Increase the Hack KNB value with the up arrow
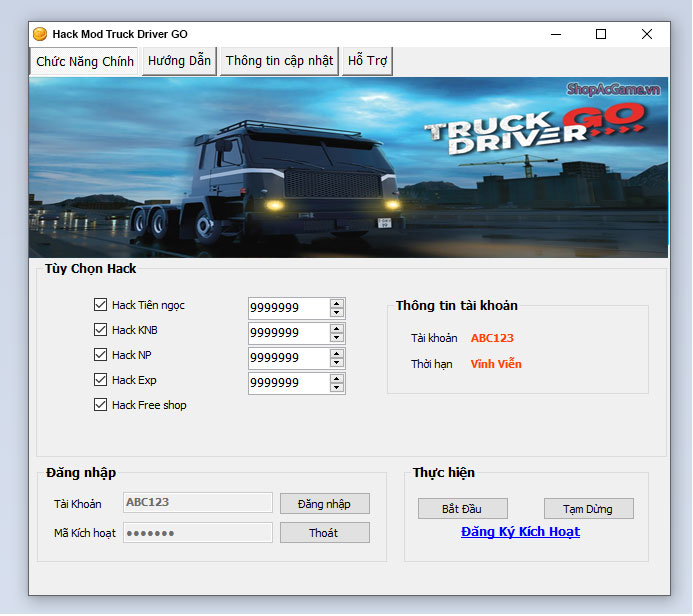The width and height of the screenshot is (693, 616). (x=337, y=329)
